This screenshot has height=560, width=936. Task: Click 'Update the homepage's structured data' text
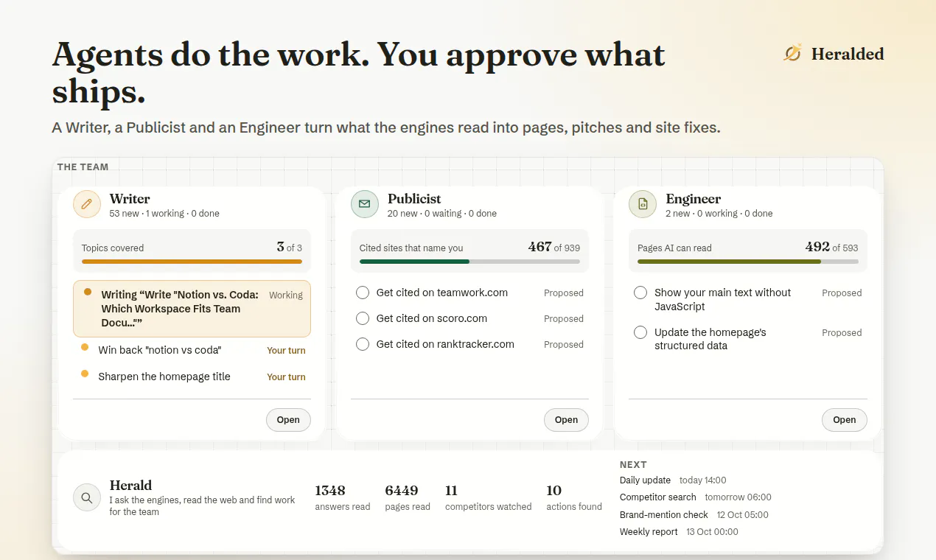coord(710,339)
